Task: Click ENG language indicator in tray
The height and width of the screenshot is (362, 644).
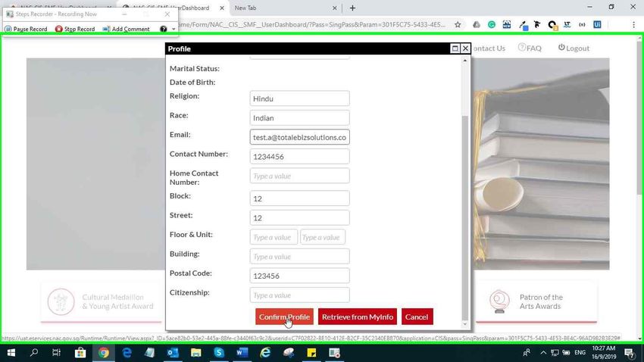Action: pyautogui.click(x=580, y=353)
